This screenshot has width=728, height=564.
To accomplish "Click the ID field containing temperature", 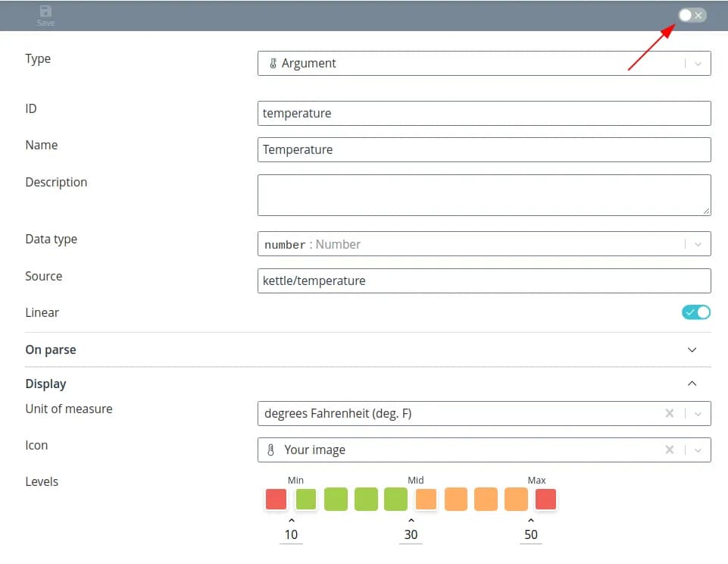I will pos(483,114).
